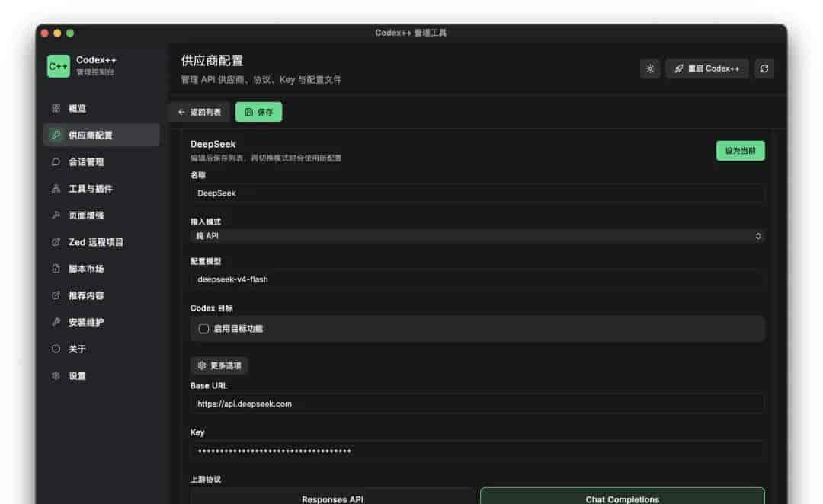Open the 接入模式 dropdown showing 纯 API

click(x=477, y=237)
